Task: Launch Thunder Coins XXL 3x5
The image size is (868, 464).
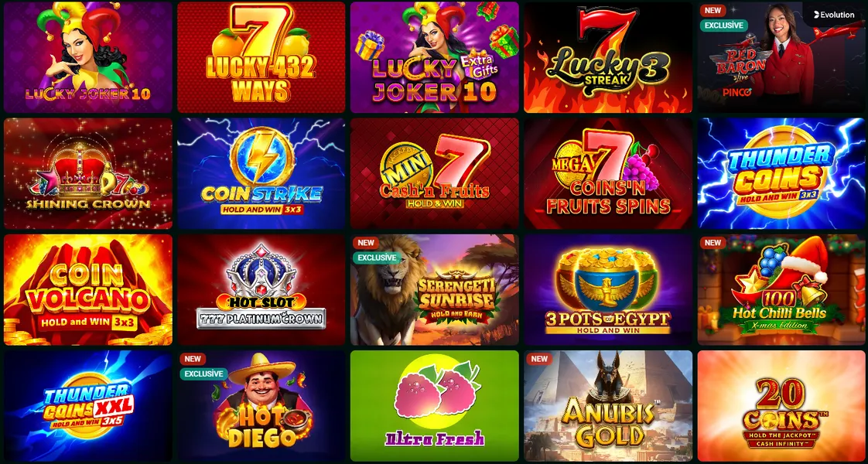Action: [88, 406]
